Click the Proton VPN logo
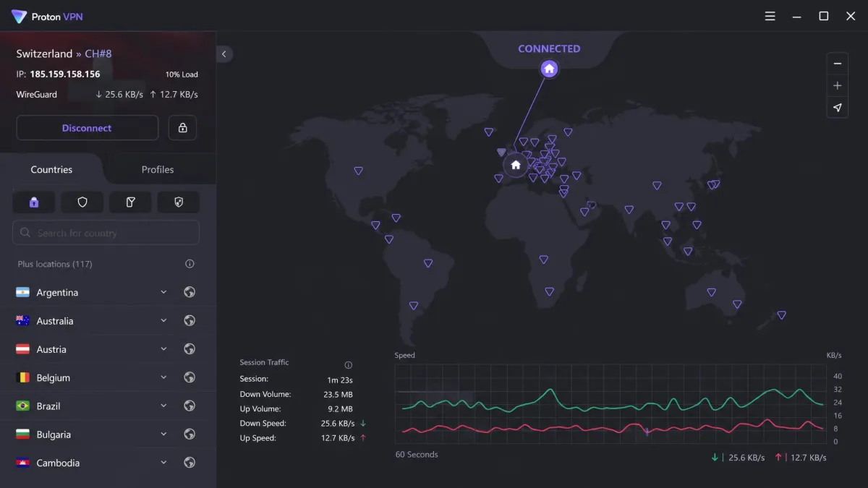868x488 pixels. [x=48, y=16]
